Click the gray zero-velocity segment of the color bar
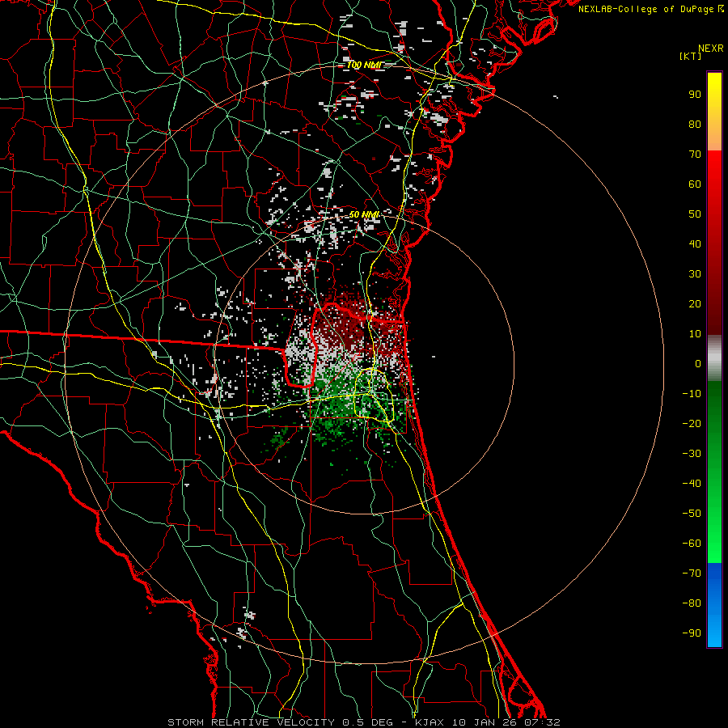728x728 pixels. pyautogui.click(x=714, y=358)
